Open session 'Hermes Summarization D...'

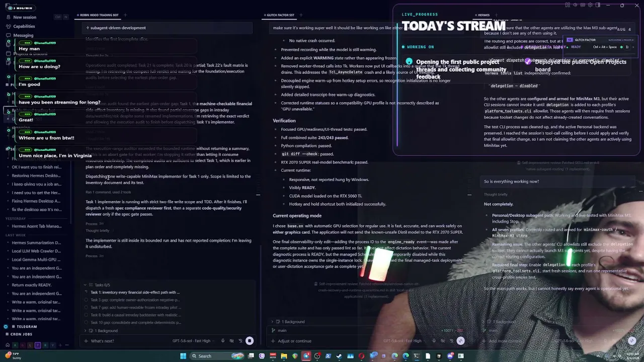(36, 243)
